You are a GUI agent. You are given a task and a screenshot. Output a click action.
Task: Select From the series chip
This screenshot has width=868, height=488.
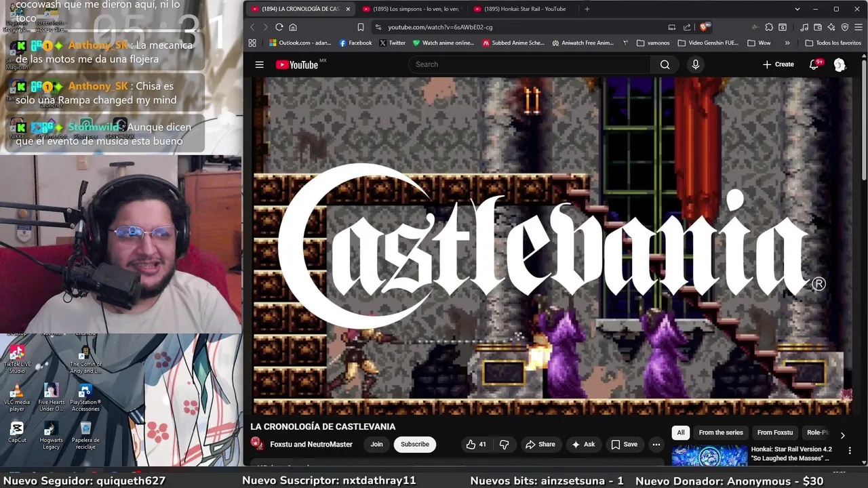point(721,432)
